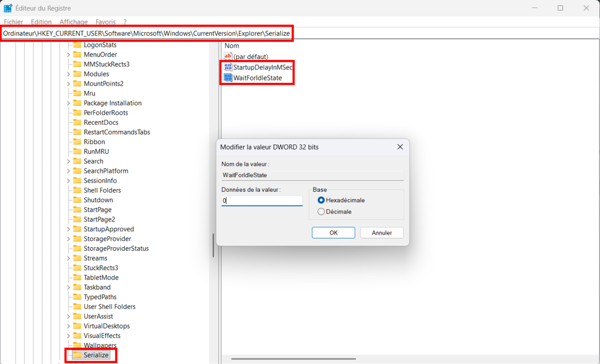Screen dimensions: 600x364
Task: Click the PerFolderRoots folder icon
Action: tap(76, 113)
